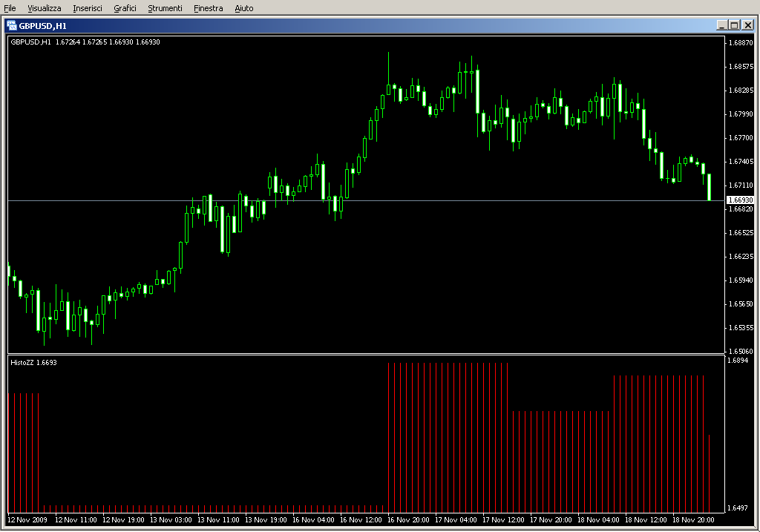Click the 12 Nov 19:00 time label
This screenshot has width=760, height=532.
123,520
